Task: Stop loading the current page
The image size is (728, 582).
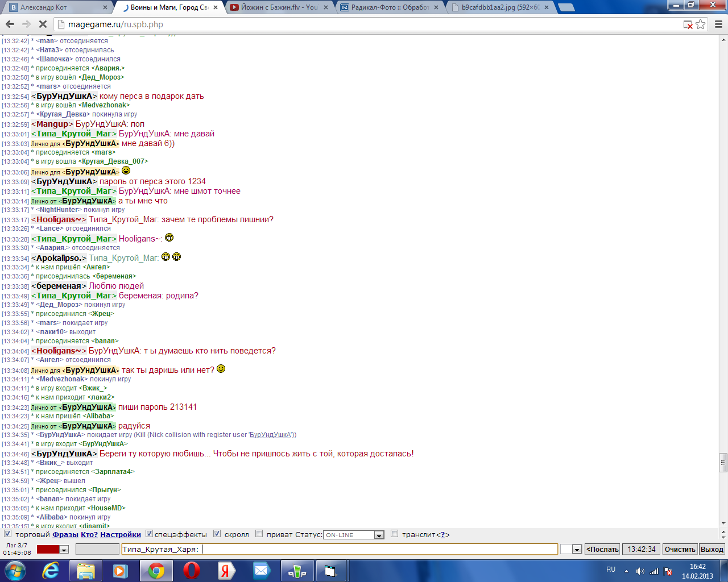Action: (x=43, y=24)
